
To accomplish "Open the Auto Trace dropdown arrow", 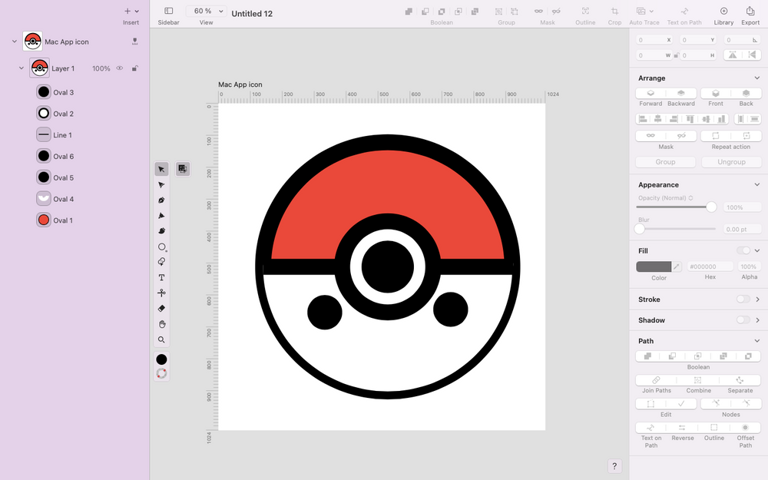I will pos(651,11).
